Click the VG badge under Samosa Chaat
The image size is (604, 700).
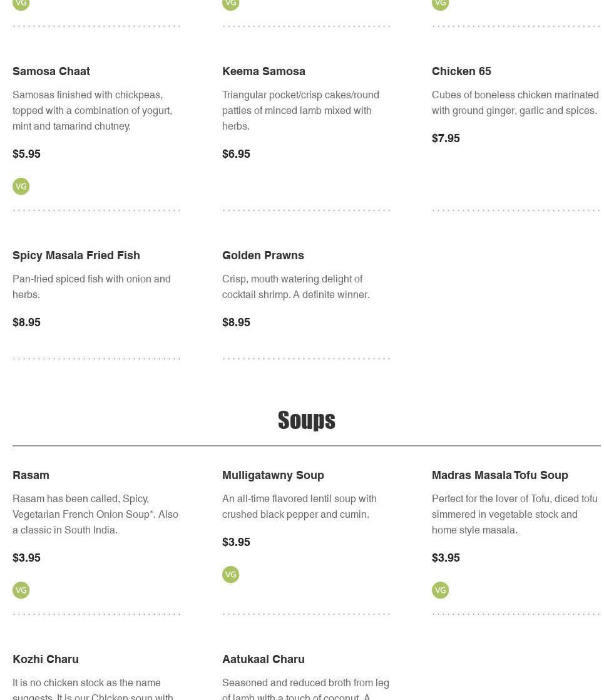pyautogui.click(x=21, y=187)
